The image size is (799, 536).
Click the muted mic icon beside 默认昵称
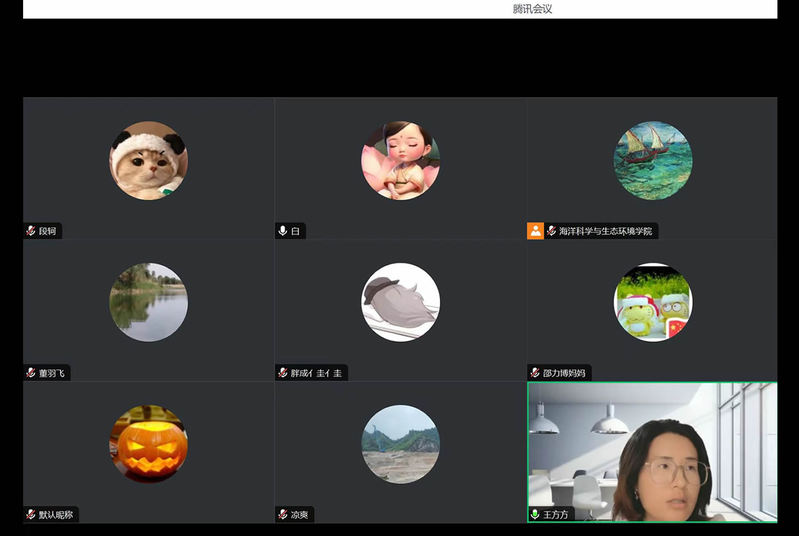click(31, 515)
